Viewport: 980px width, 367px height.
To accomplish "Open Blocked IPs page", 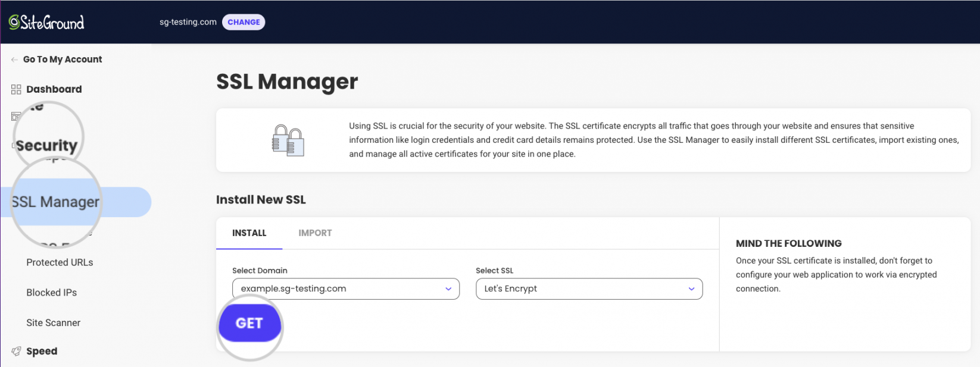I will point(51,293).
